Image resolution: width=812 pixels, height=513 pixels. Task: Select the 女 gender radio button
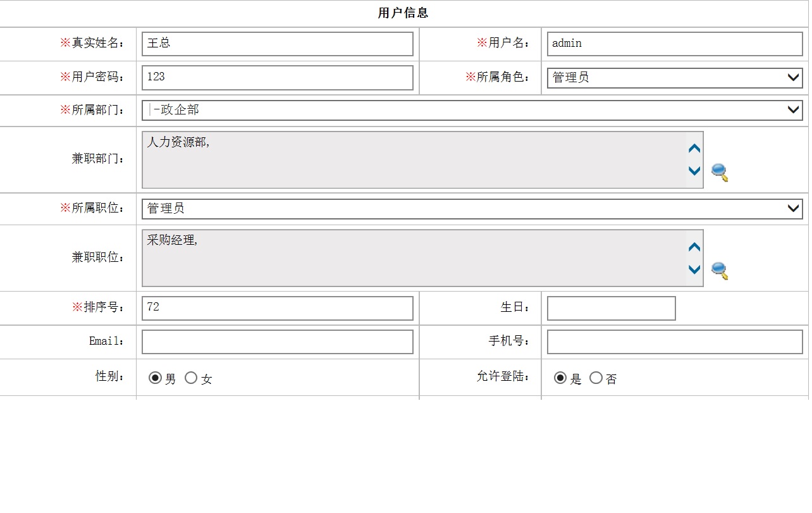191,378
